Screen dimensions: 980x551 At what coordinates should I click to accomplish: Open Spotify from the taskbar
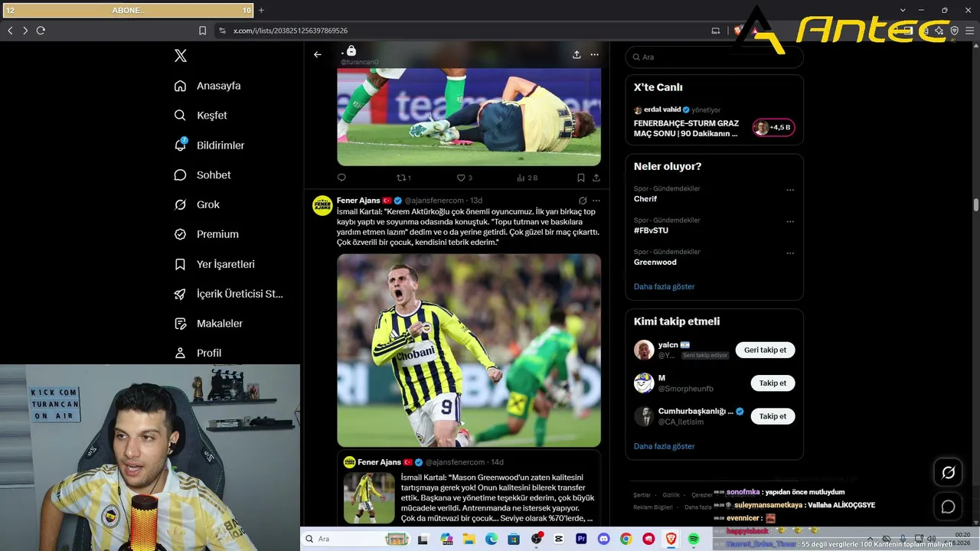(694, 539)
